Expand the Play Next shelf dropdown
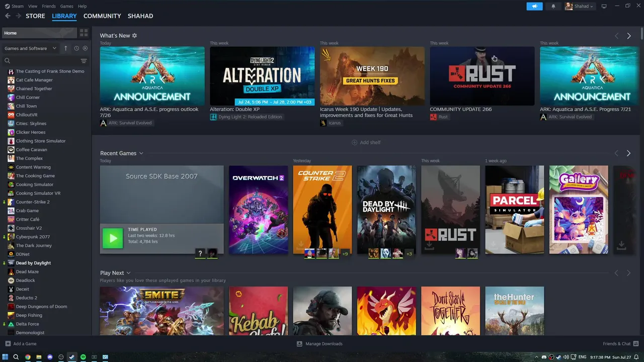644x362 pixels. pos(129,273)
